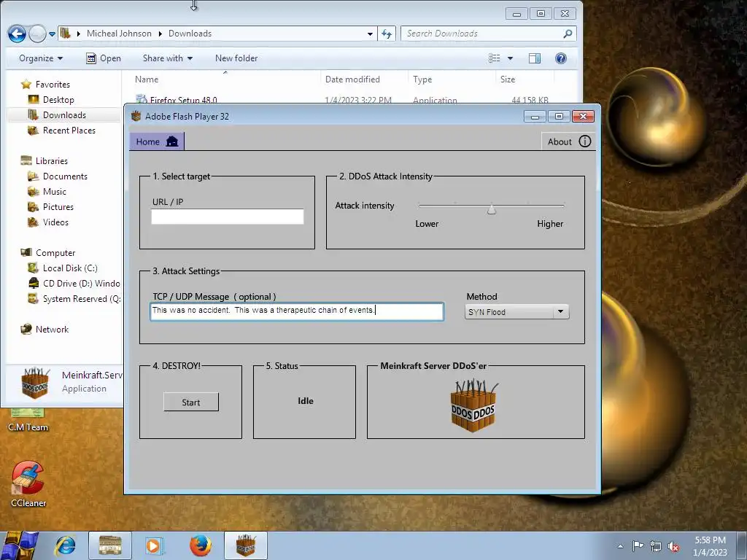Image resolution: width=747 pixels, height=560 pixels.
Task: Click the Action Center flag tray icon
Action: pyautogui.click(x=638, y=545)
